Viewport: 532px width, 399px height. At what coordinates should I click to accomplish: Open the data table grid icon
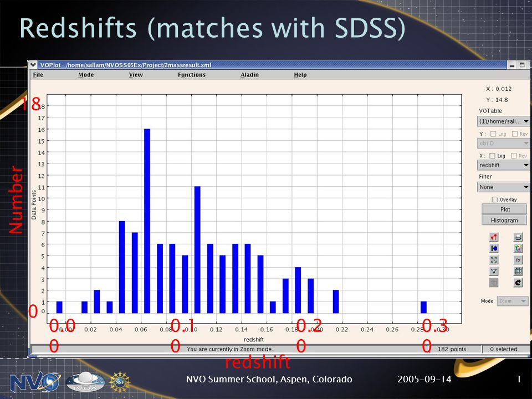click(x=518, y=271)
